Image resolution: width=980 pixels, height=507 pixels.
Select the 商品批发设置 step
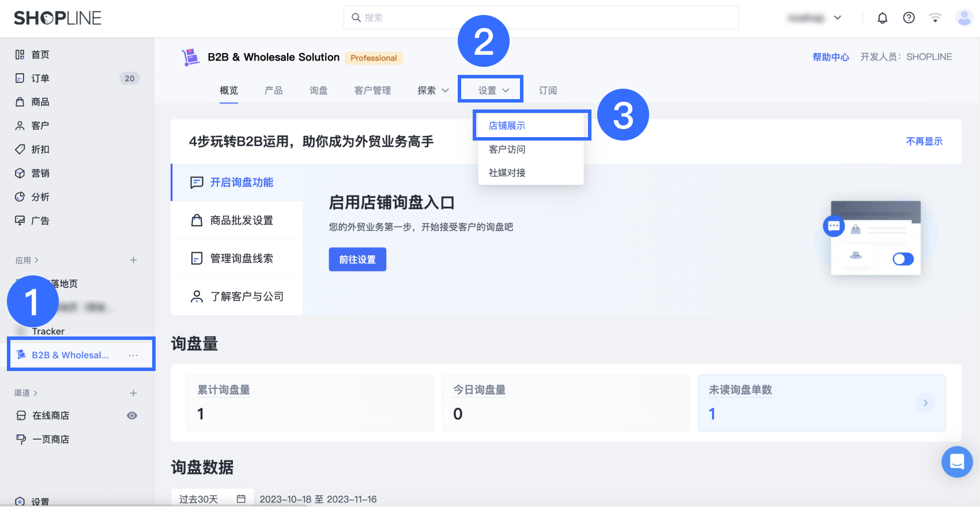[x=237, y=220]
